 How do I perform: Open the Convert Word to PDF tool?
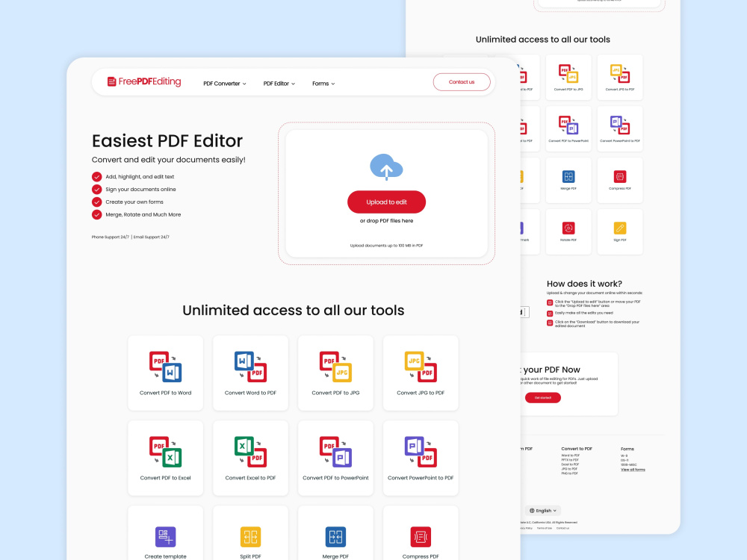click(250, 373)
